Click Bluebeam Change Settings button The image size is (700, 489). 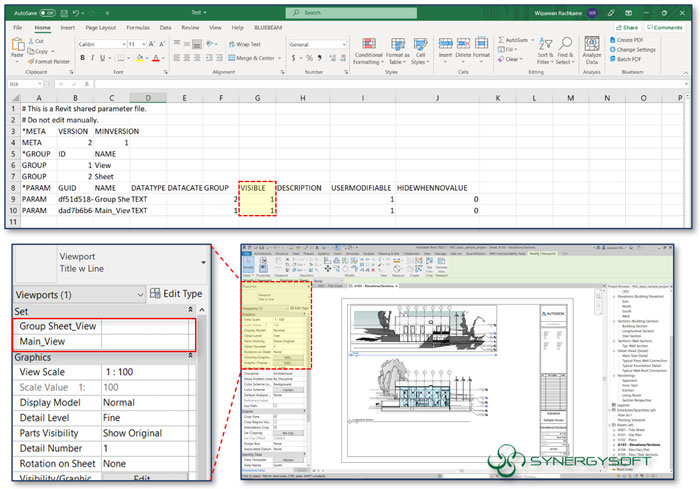tap(633, 50)
